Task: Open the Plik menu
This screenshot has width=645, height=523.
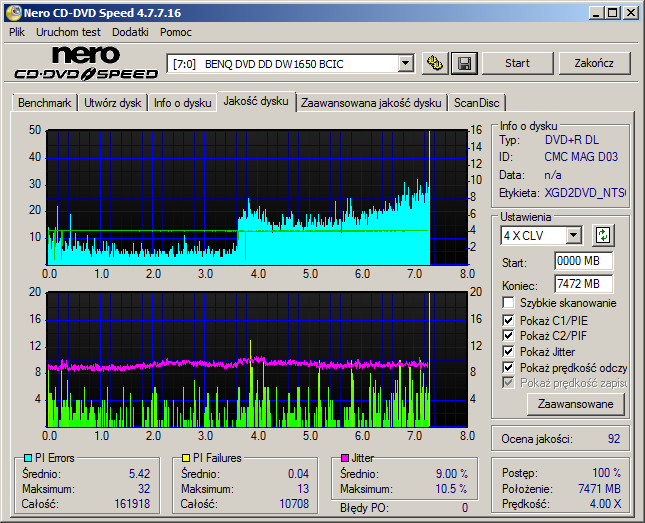Action: [x=17, y=32]
